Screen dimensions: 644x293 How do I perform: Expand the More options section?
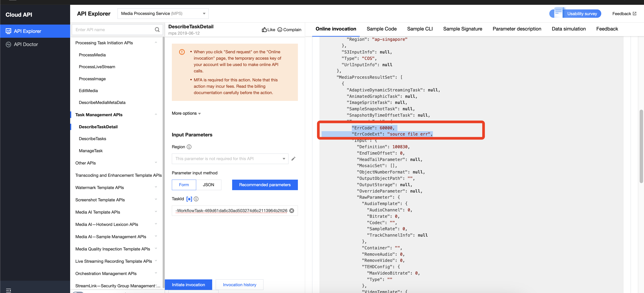pyautogui.click(x=186, y=113)
